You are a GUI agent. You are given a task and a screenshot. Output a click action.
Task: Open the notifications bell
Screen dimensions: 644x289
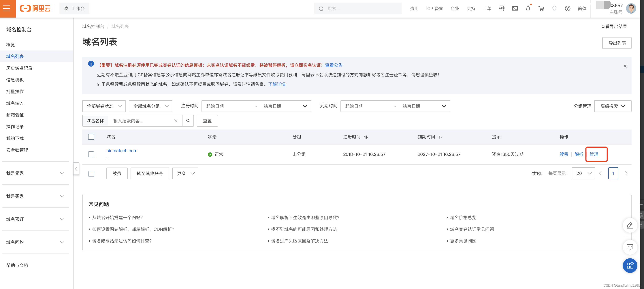coord(528,8)
